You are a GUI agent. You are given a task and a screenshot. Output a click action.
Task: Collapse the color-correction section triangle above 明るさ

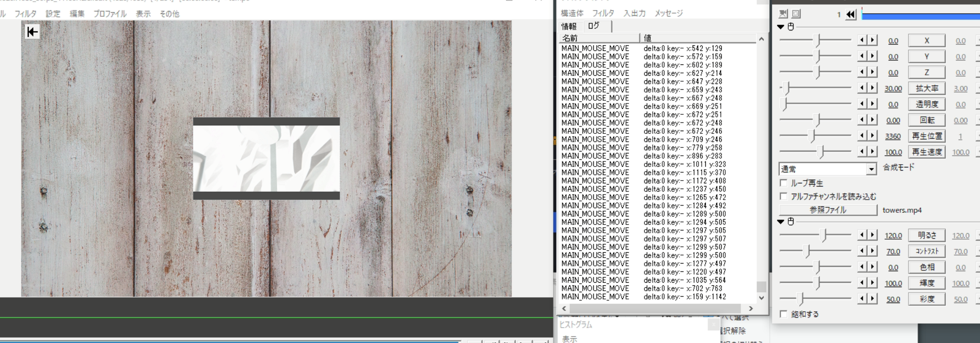coord(781,221)
